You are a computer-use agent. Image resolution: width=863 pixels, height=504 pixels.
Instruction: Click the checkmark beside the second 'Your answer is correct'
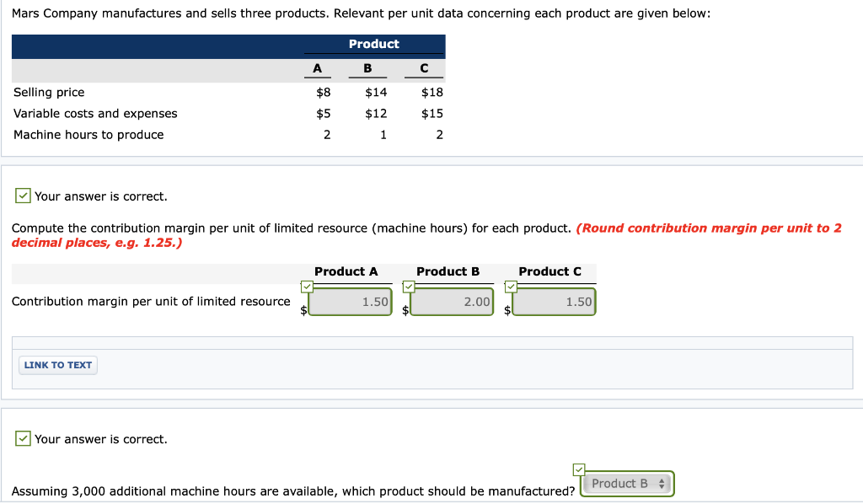[22, 439]
